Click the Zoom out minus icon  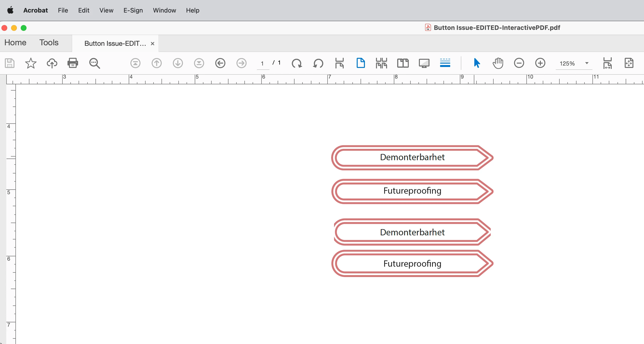pyautogui.click(x=519, y=63)
